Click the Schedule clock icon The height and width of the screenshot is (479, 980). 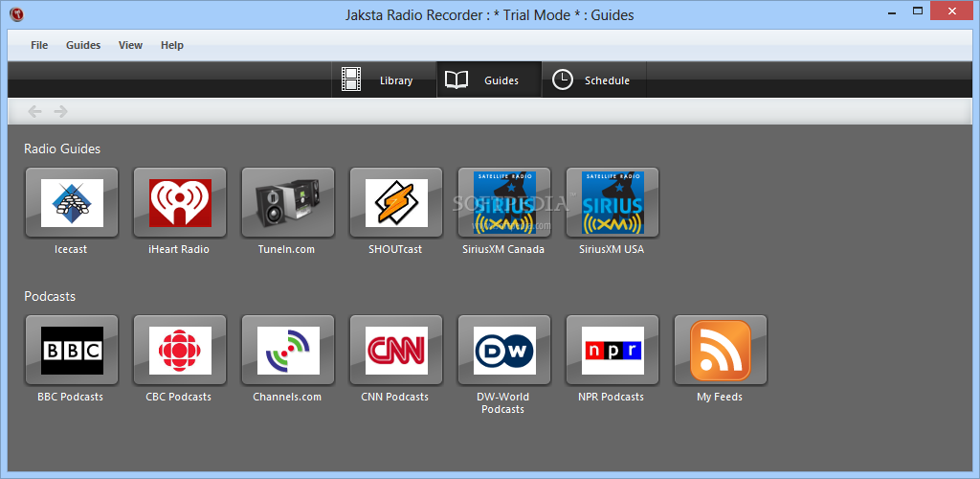point(563,80)
